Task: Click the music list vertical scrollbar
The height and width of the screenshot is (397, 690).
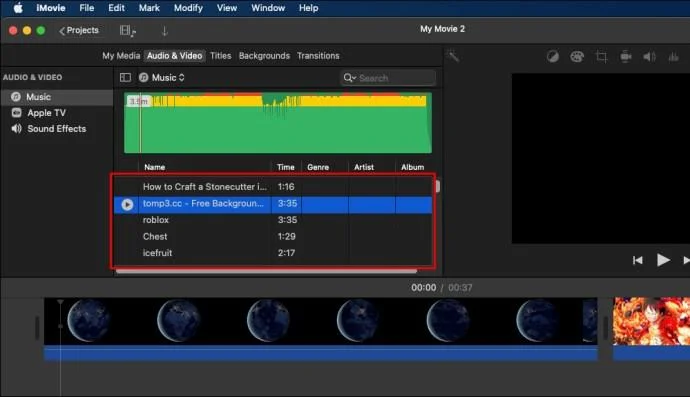Action: click(x=437, y=186)
